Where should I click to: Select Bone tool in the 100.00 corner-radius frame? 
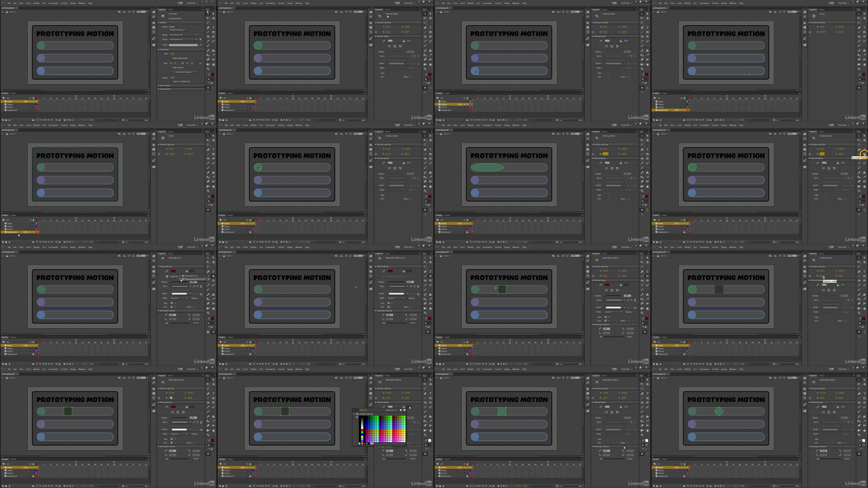point(859,417)
